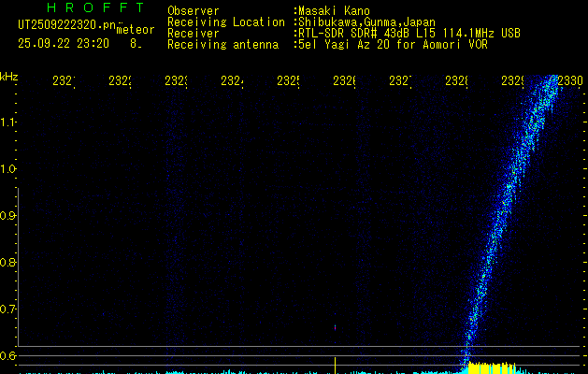The width and height of the screenshot is (588, 374).
Task: Click the yellow signal strength block at the bottom
Action: [492, 368]
